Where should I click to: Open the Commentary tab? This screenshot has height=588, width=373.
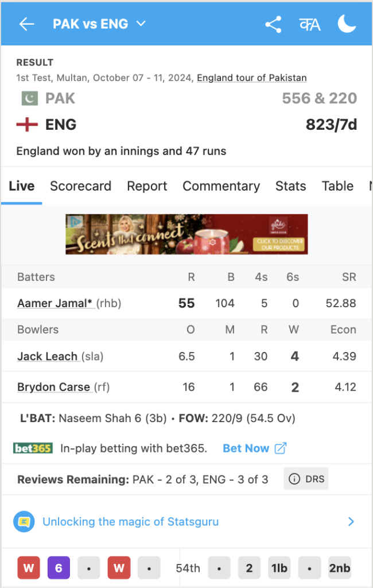coord(221,186)
